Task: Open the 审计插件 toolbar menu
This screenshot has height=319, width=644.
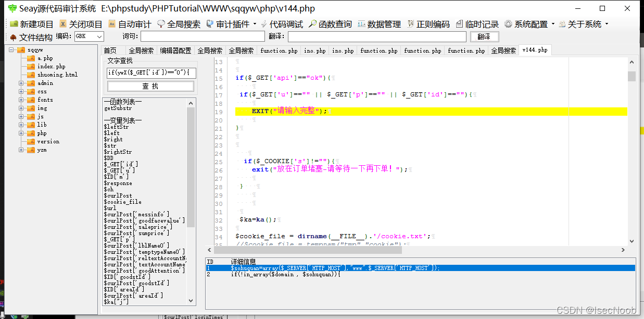Action: coord(231,24)
